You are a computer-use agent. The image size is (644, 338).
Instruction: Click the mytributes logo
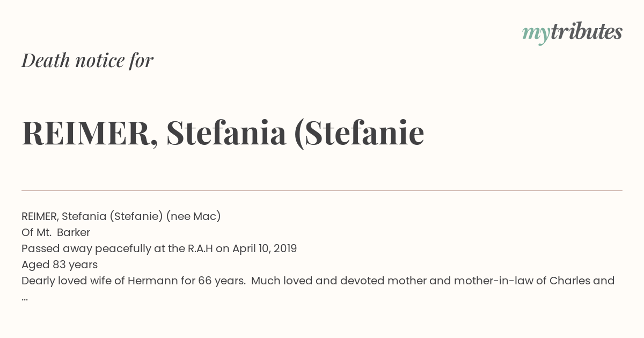click(x=572, y=33)
